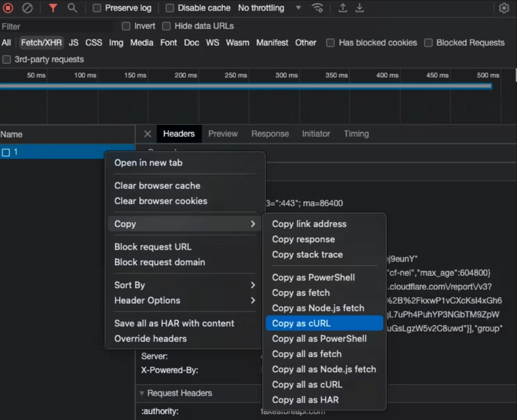Toggle the red filter funnel icon

[53, 8]
